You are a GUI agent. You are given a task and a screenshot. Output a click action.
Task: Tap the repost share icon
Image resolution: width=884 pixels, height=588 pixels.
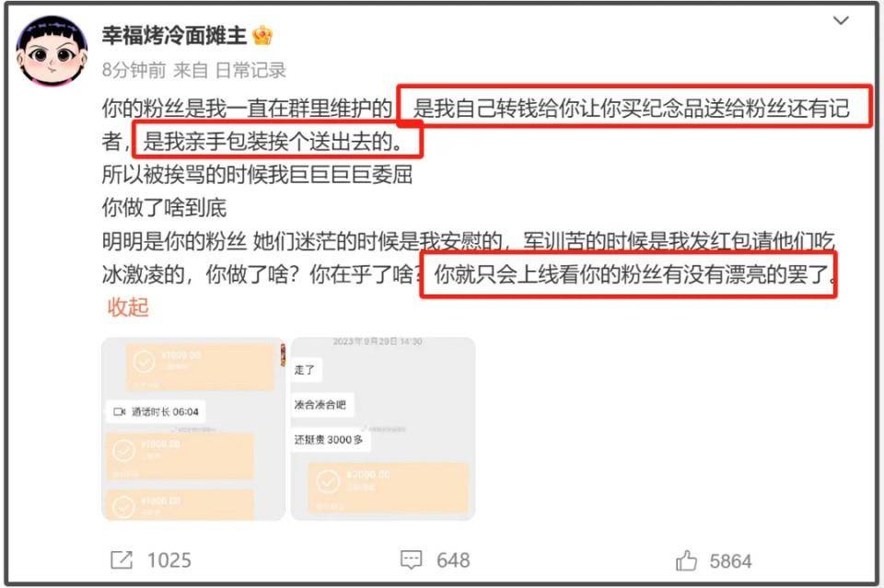122,559
